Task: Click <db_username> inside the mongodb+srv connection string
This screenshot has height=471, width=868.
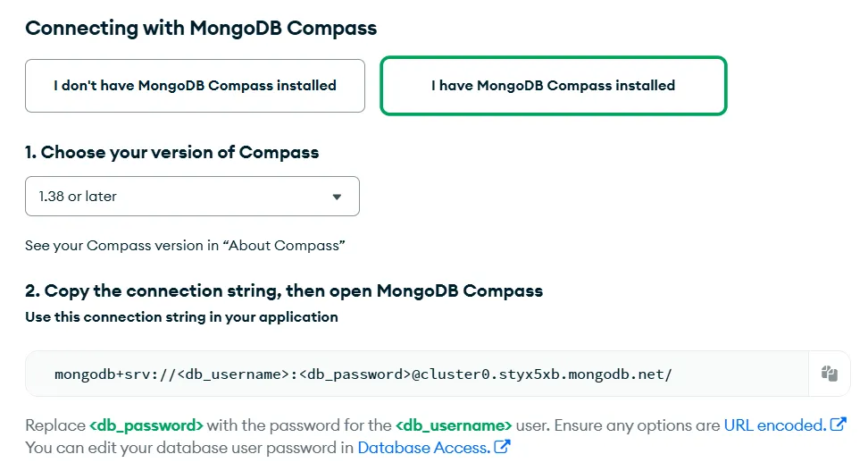Action: click(x=231, y=374)
